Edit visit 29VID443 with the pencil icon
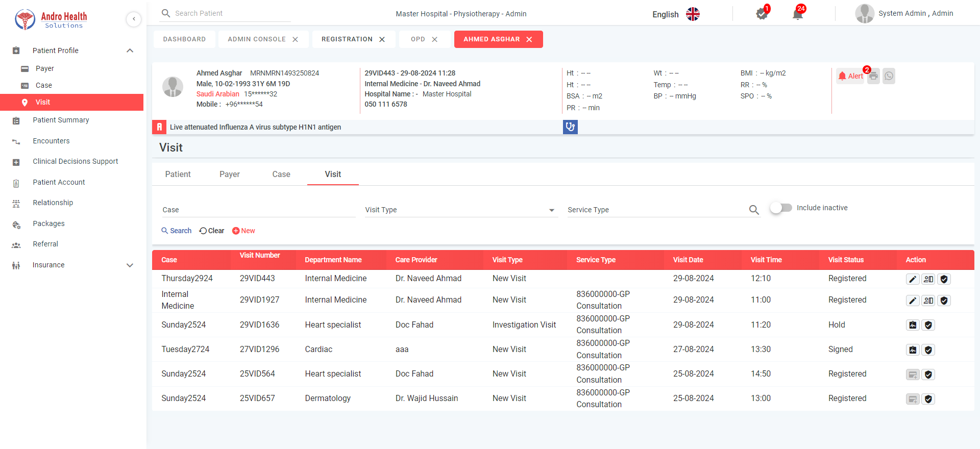The image size is (980, 449). (x=913, y=279)
